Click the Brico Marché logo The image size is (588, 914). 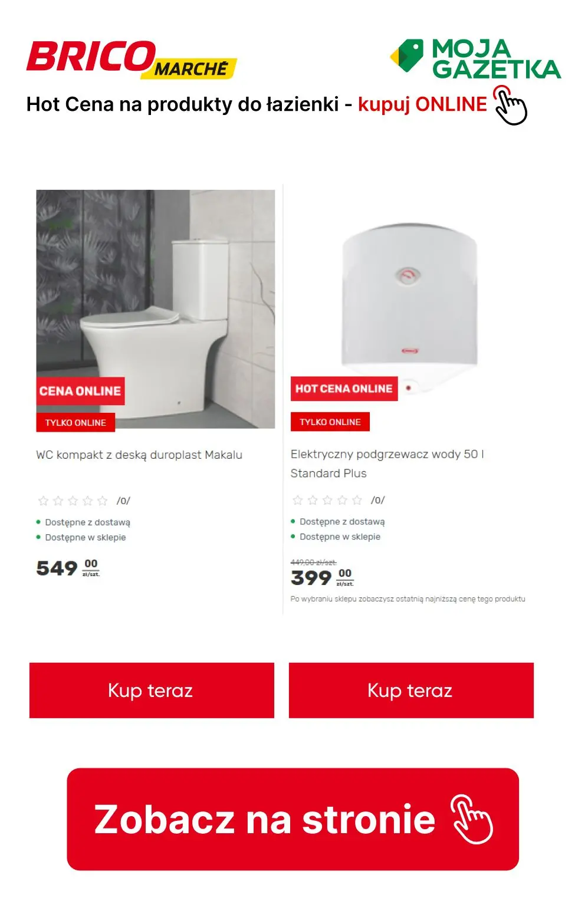click(132, 60)
